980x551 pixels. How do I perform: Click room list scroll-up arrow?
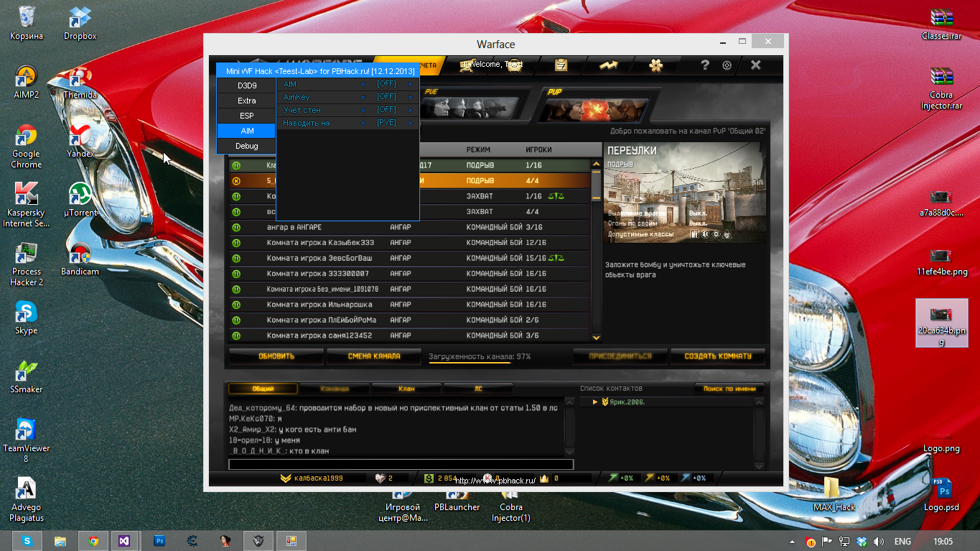tap(596, 164)
